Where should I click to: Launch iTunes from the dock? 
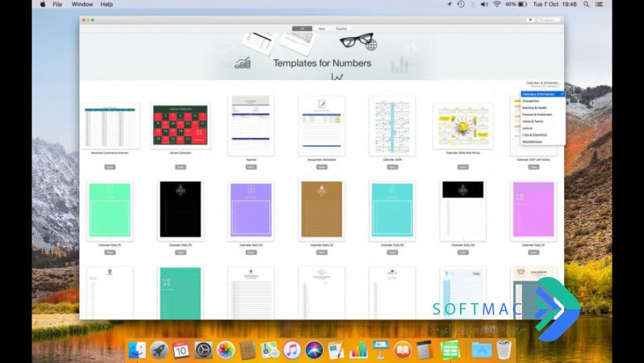pyautogui.click(x=292, y=350)
